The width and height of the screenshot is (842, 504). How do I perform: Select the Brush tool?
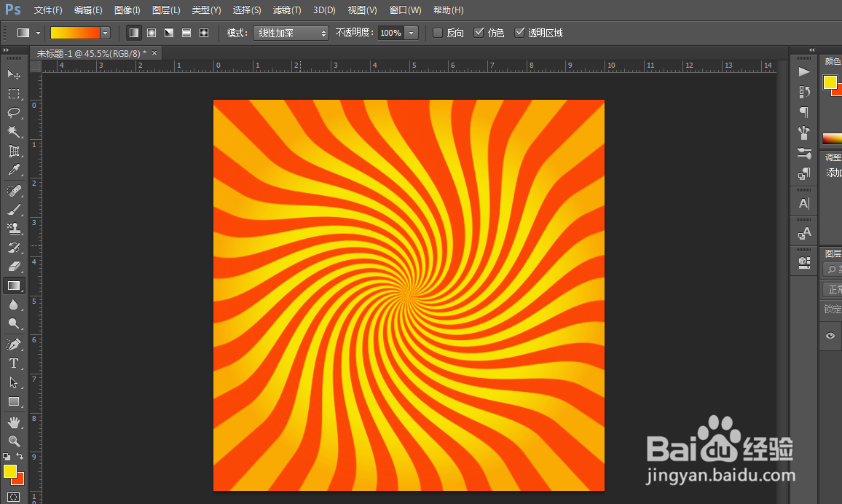[14, 209]
